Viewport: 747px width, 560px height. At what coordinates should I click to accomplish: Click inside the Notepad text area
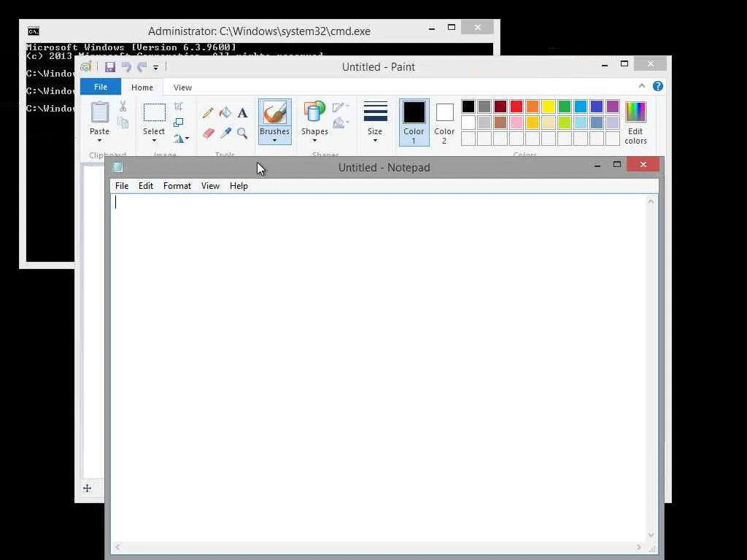tap(379, 367)
